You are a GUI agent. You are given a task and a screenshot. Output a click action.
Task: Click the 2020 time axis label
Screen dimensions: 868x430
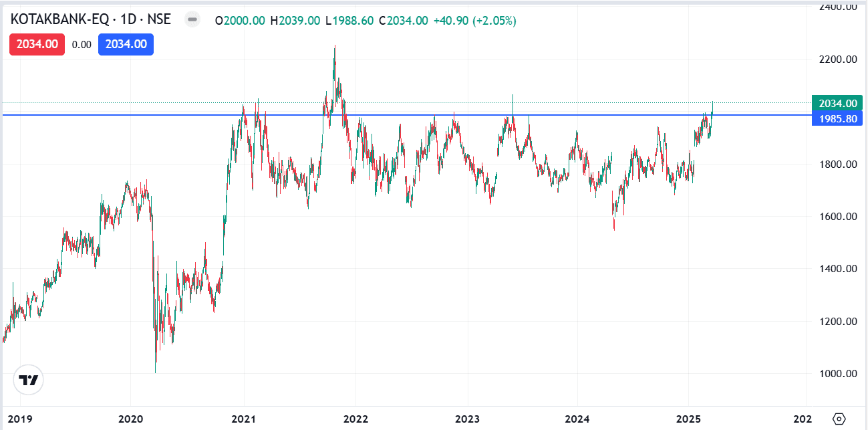(x=130, y=419)
